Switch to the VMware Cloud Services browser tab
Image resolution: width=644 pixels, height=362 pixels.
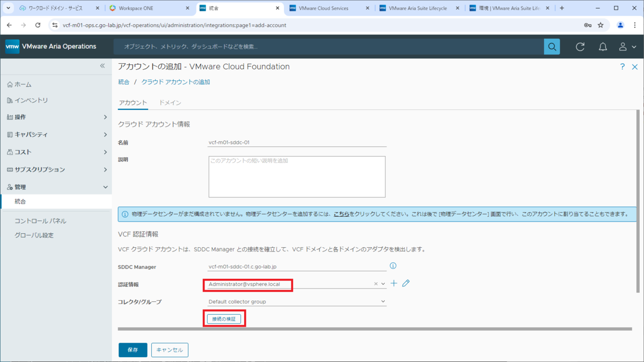(329, 8)
